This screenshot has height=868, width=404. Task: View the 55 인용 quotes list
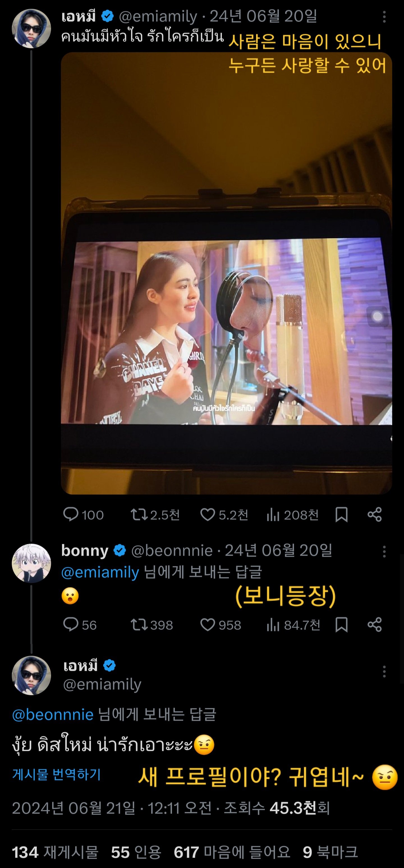136,852
